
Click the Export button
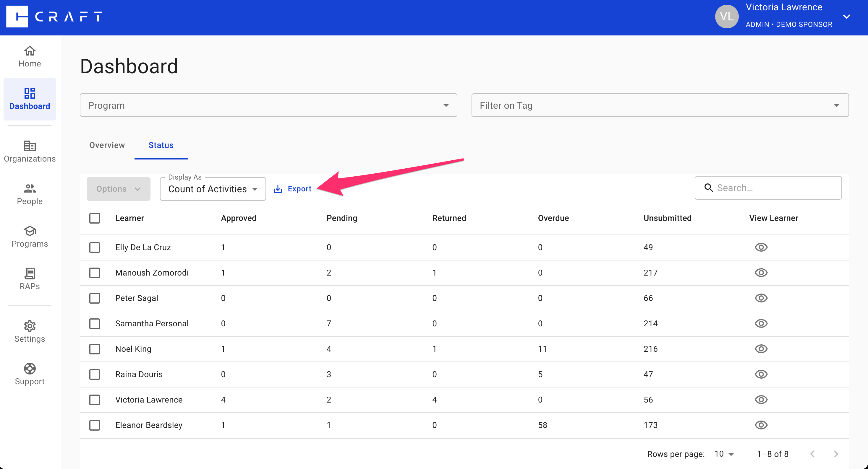[292, 188]
